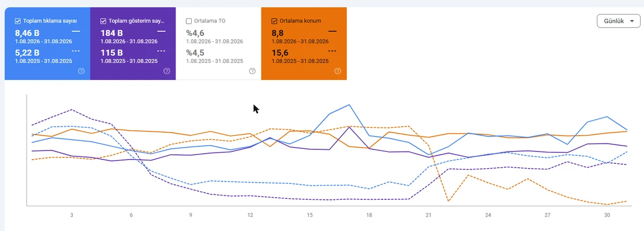Viewport: 644px width, 231px height.
Task: Click the x-axis label 9
Action: (191, 215)
